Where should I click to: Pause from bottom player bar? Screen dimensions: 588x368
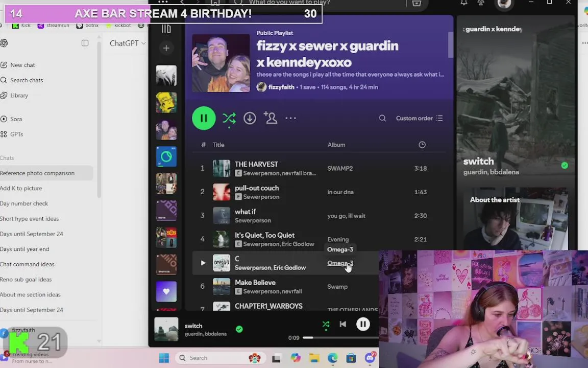coord(363,324)
